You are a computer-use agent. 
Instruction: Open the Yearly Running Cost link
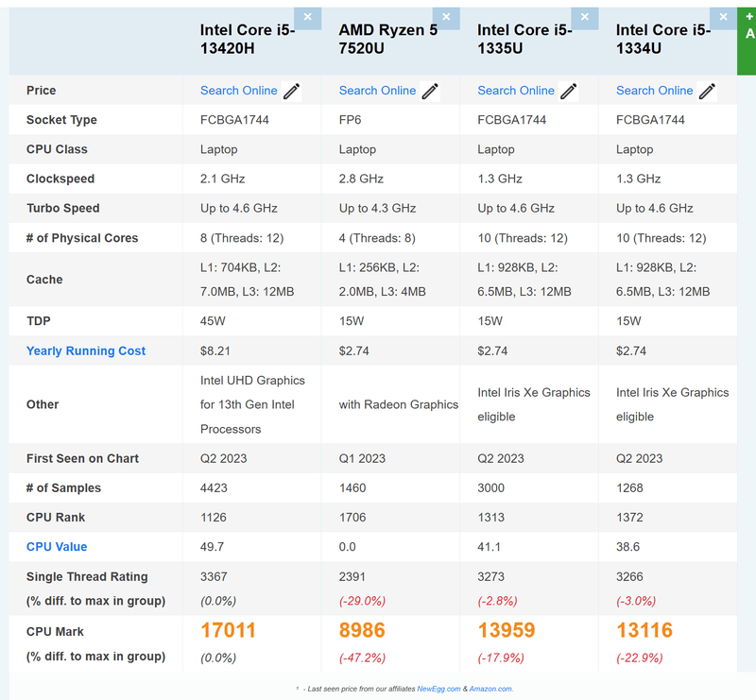(86, 351)
